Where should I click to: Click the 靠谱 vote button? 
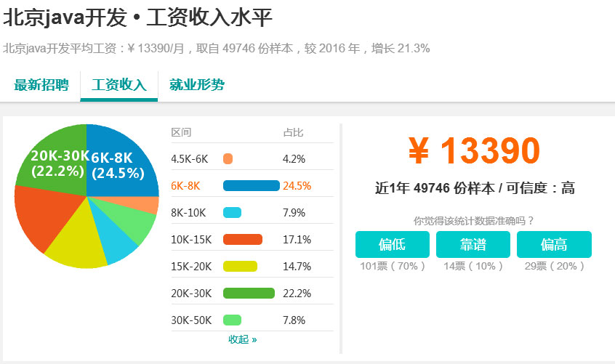click(473, 244)
